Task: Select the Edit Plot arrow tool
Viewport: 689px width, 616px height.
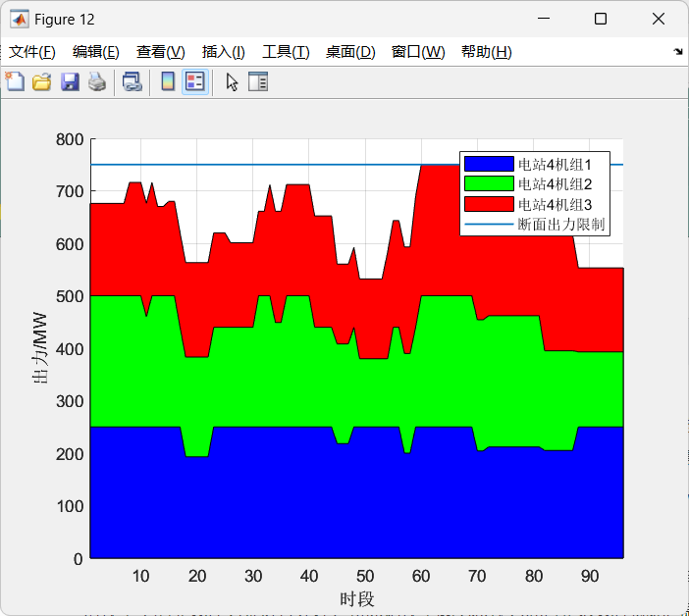Action: tap(232, 82)
